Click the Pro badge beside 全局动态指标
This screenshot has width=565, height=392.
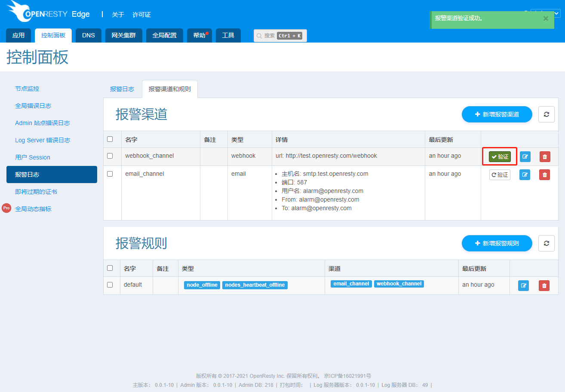(6, 208)
